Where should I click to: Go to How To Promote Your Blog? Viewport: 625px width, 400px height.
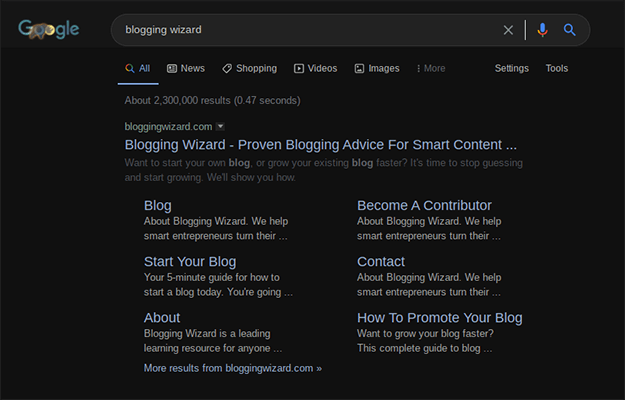439,318
